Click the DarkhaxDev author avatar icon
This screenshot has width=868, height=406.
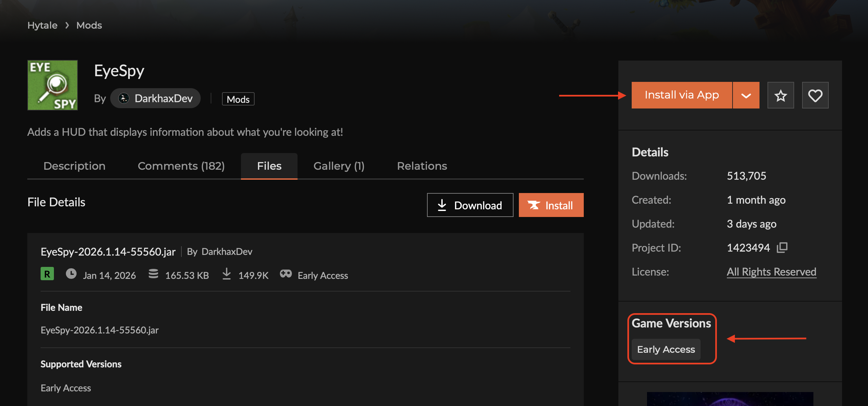124,99
